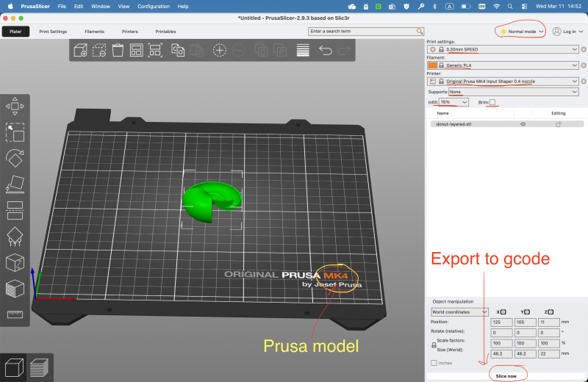Open the Log in account dropdown
The width and height of the screenshot is (588, 382).
[567, 32]
